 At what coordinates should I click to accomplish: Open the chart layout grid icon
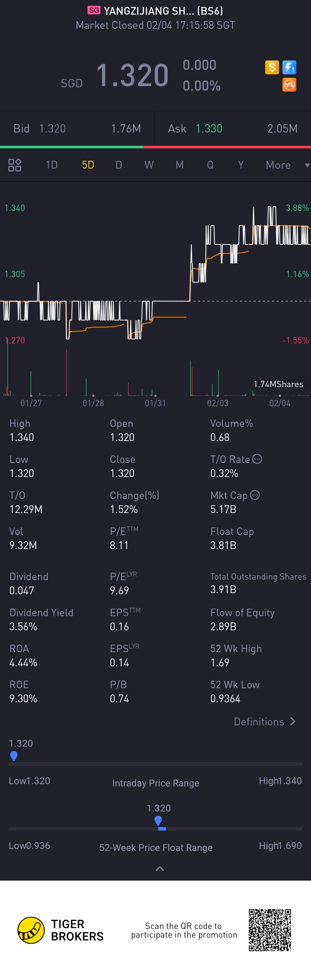pyautogui.click(x=15, y=165)
